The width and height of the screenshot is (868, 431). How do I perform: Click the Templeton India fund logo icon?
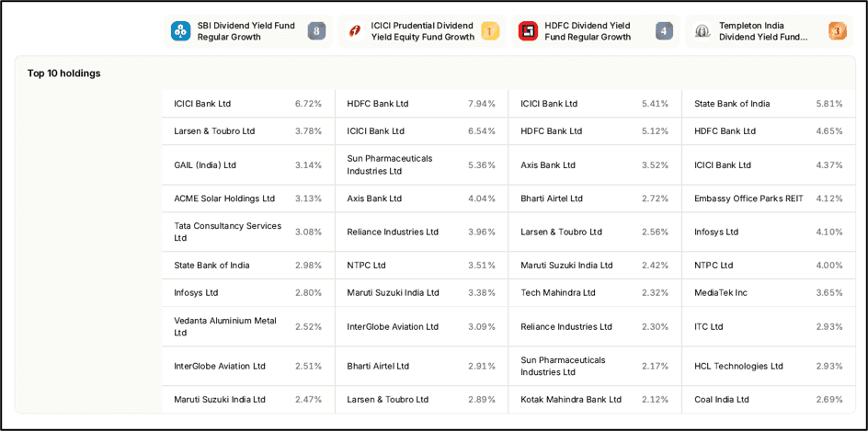click(x=702, y=31)
